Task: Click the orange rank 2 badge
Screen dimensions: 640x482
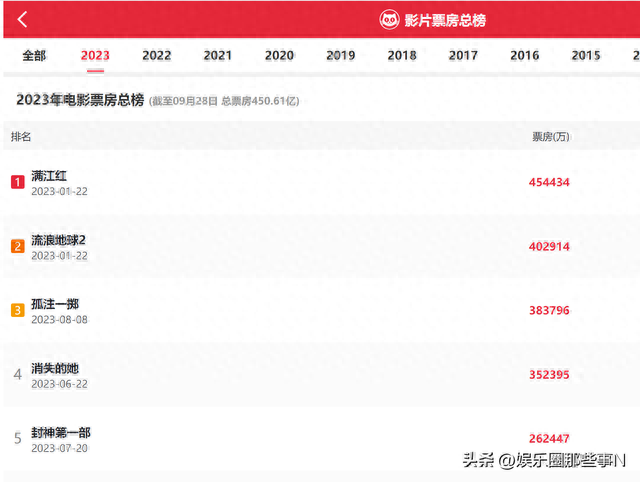Action: coord(18,246)
